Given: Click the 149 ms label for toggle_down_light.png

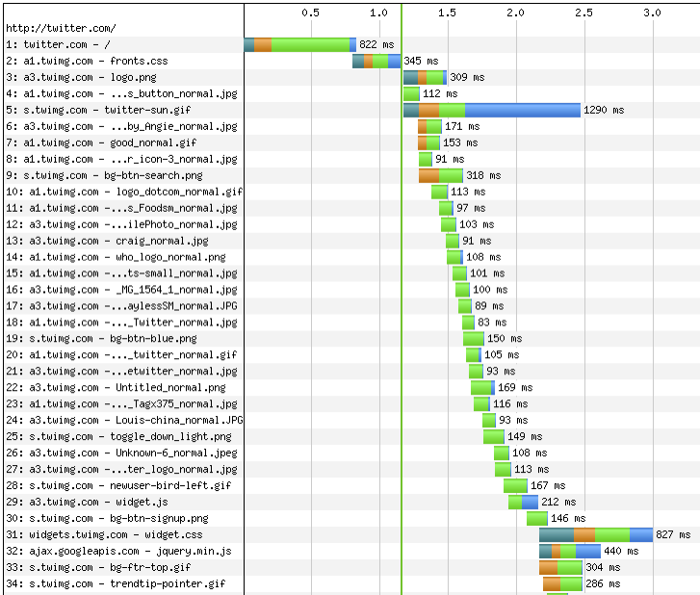Looking at the screenshot, I should [x=525, y=436].
